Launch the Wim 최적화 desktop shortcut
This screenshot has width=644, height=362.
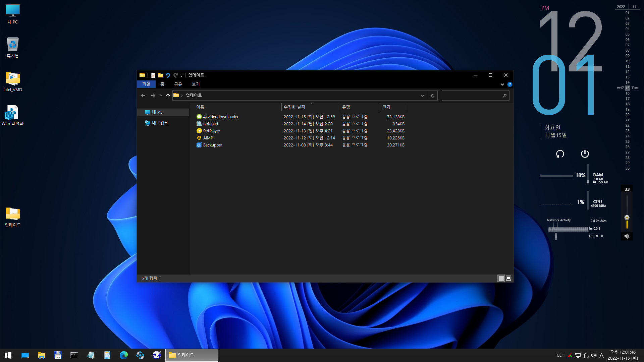pyautogui.click(x=13, y=115)
